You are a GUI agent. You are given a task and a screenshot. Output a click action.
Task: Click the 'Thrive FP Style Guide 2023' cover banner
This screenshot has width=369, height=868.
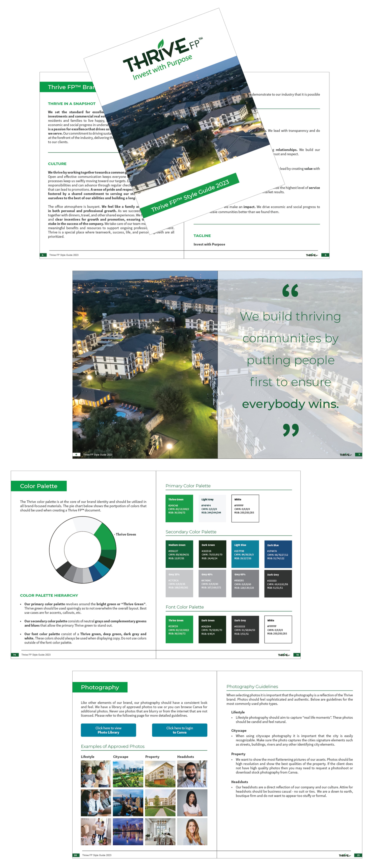click(x=190, y=195)
